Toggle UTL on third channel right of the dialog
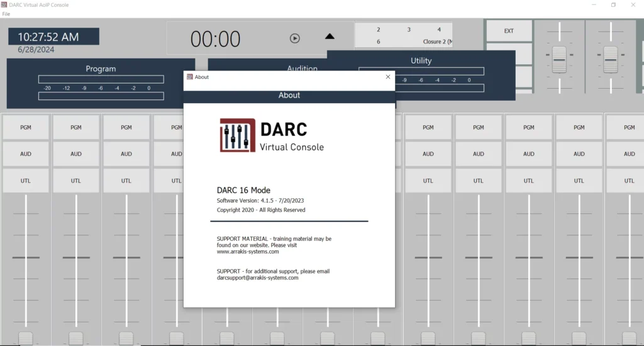644x346 pixels. (528, 181)
